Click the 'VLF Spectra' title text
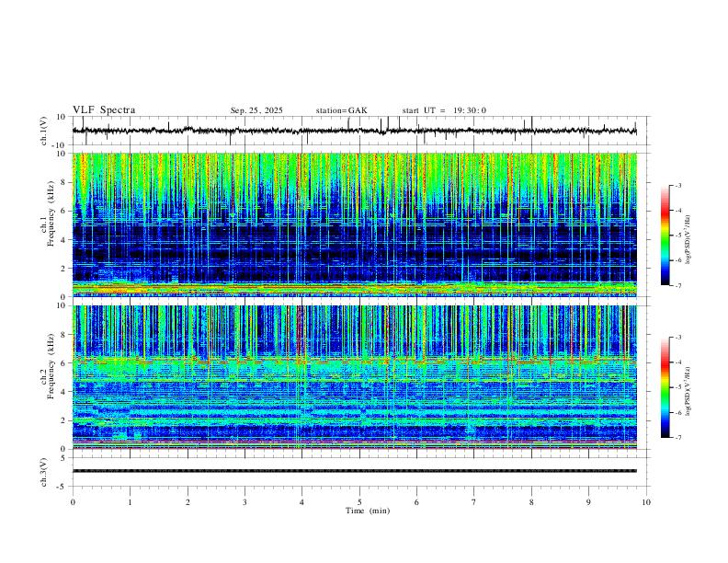Screen dimensions: 728x563 [104, 110]
